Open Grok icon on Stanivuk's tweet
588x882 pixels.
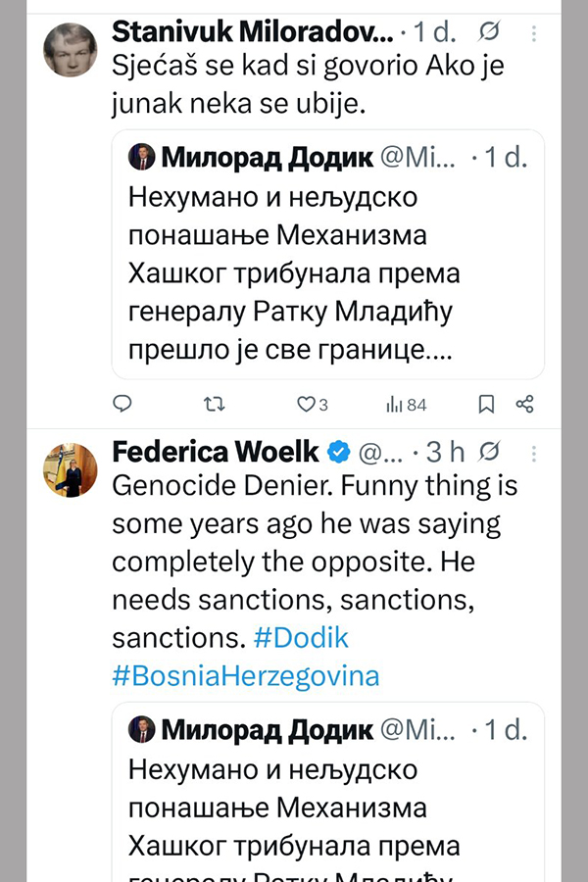[488, 32]
